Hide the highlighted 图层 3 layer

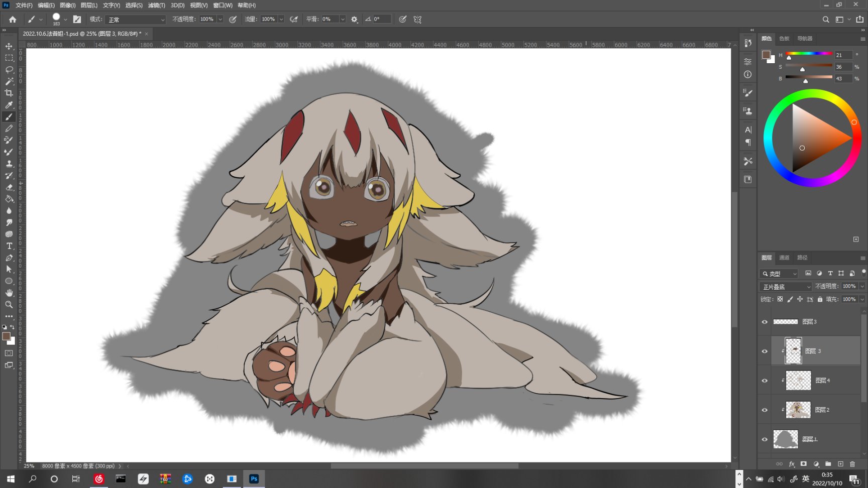(765, 351)
